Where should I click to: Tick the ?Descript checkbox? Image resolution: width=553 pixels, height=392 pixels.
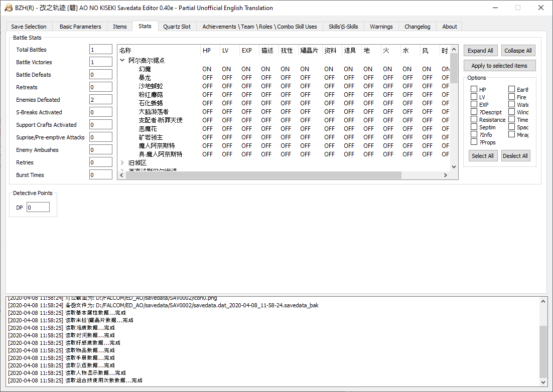pyautogui.click(x=474, y=112)
